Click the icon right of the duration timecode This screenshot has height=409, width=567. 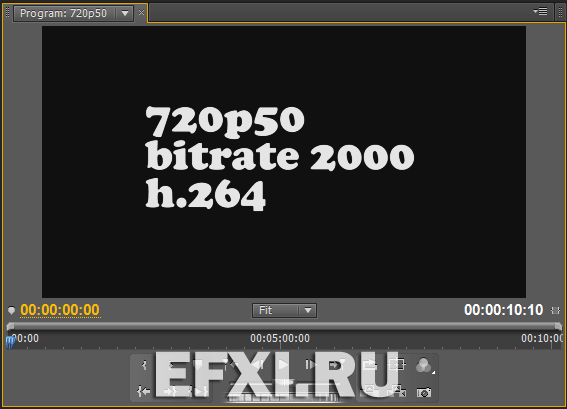pyautogui.click(x=555, y=310)
